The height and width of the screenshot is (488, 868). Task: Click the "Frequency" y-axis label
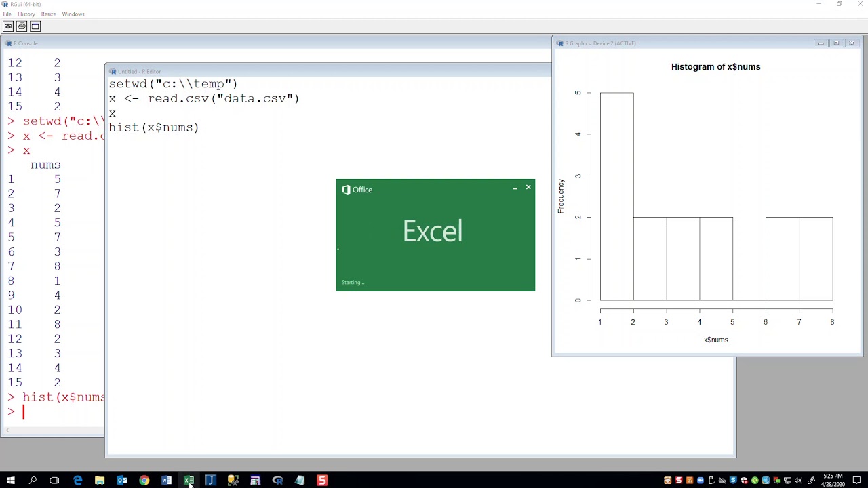(x=561, y=196)
